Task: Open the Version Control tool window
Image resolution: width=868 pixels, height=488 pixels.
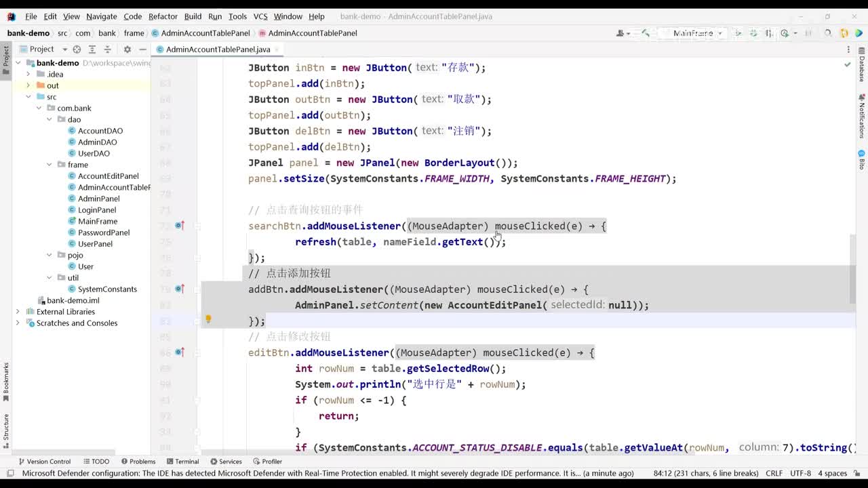Action: click(x=44, y=462)
